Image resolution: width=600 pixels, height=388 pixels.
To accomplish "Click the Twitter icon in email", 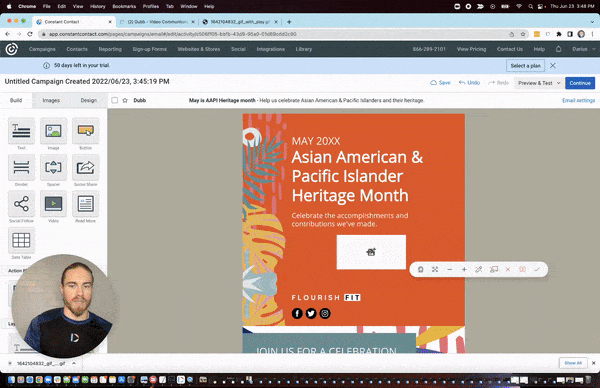I will [311, 313].
